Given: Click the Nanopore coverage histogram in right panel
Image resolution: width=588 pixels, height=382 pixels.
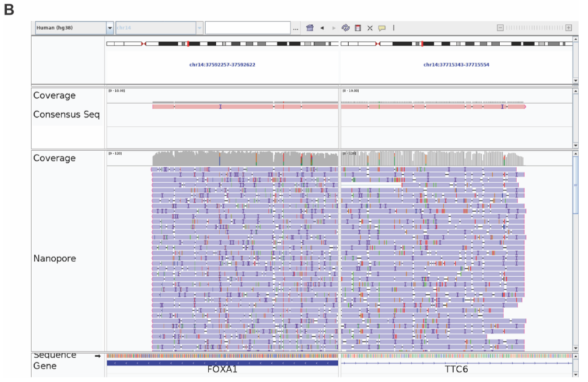Looking at the screenshot, I should tap(433, 159).
